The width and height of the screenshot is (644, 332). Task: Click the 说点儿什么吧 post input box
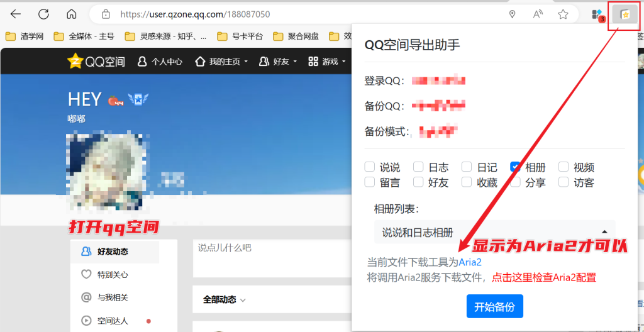[x=272, y=259]
